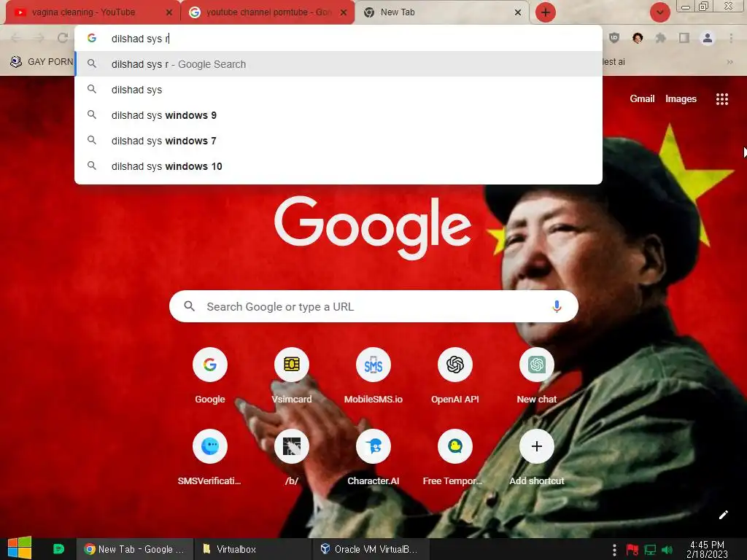Switch to New Tab - Google Chrome taskbar button
747x560 pixels.
point(135,549)
